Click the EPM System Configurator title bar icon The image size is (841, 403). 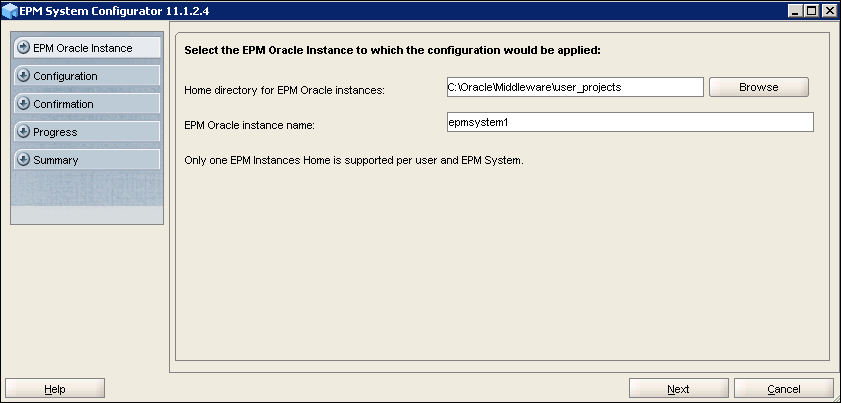coord(11,10)
